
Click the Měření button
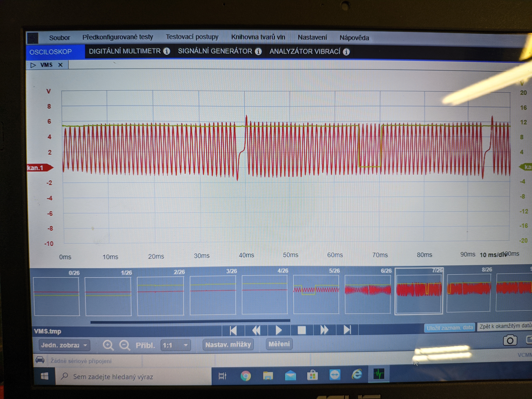point(279,344)
